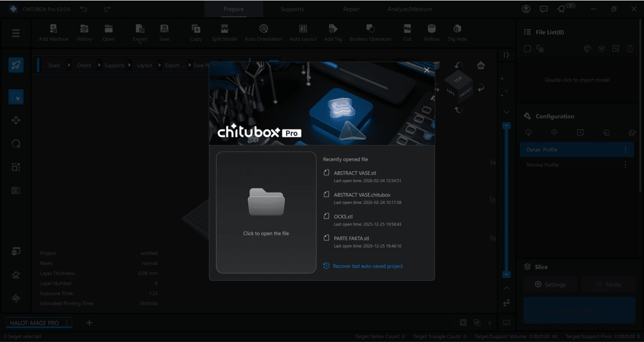Click the add new profile icon in Configuration
The width and height of the screenshot is (644, 342).
pyautogui.click(x=580, y=133)
